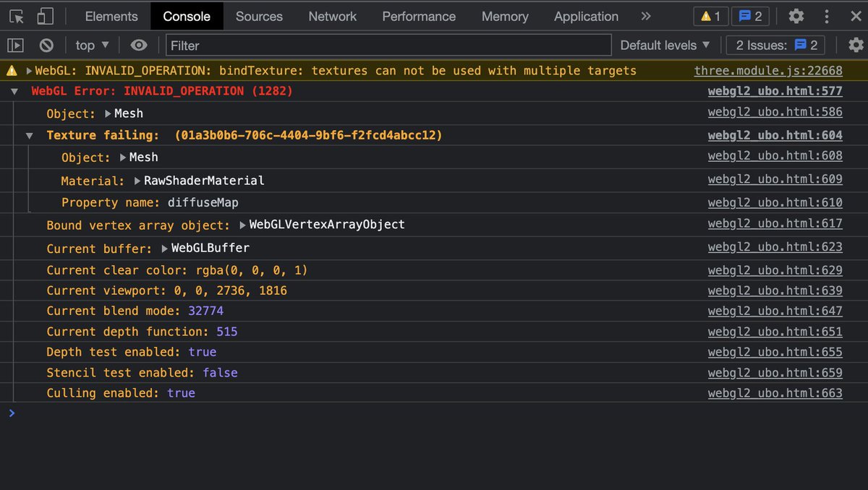Switch to the Performance tab

point(419,16)
